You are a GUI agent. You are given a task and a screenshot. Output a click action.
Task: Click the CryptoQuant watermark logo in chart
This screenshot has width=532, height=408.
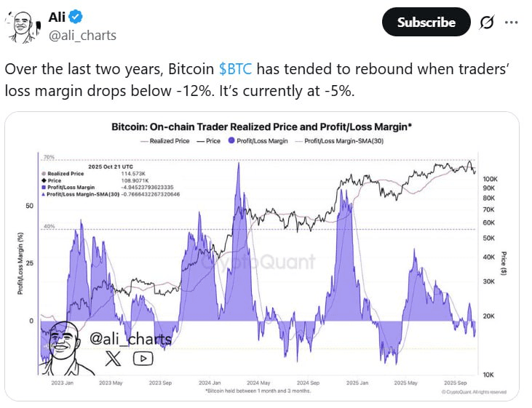point(270,262)
